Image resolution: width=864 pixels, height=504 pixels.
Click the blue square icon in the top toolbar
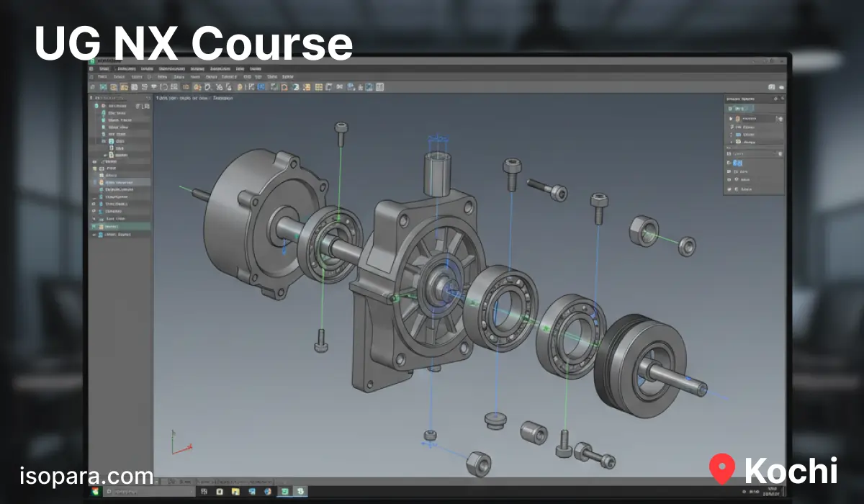(x=261, y=87)
